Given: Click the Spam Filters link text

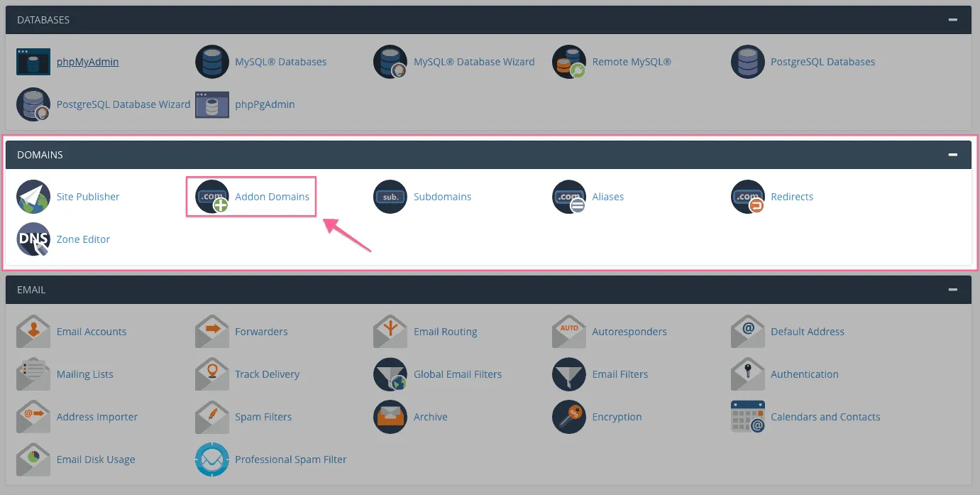Looking at the screenshot, I should point(264,417).
